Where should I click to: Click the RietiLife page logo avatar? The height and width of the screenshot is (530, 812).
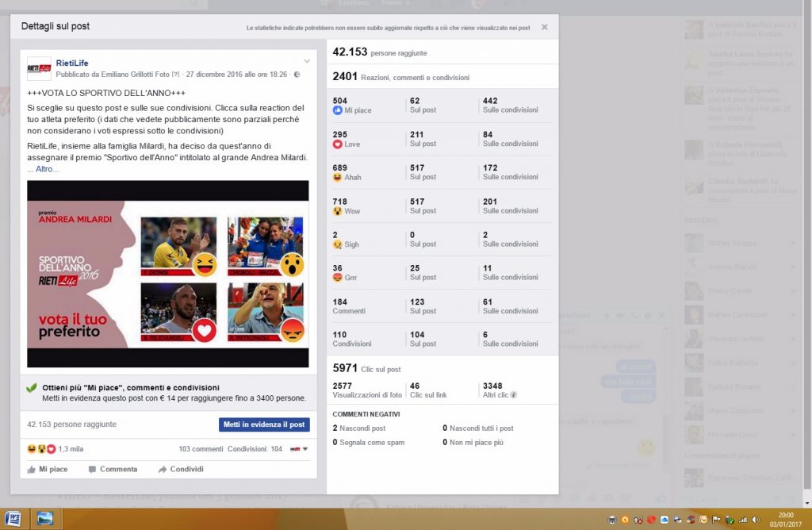point(40,69)
